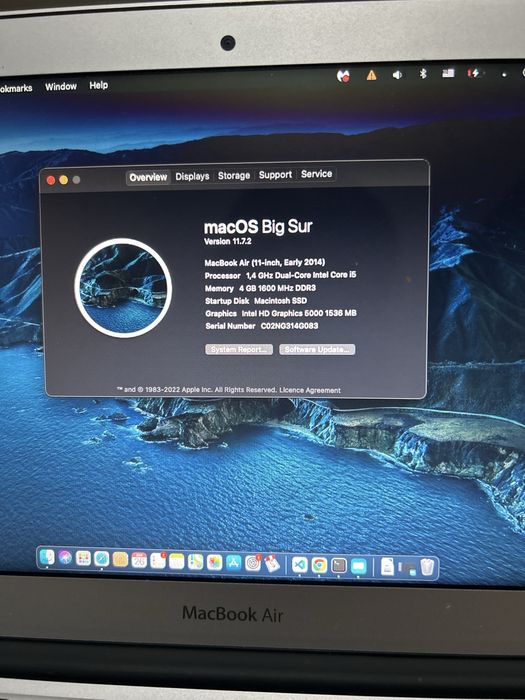Click the System Report button
Viewport: 525px width, 700px height.
point(239,349)
